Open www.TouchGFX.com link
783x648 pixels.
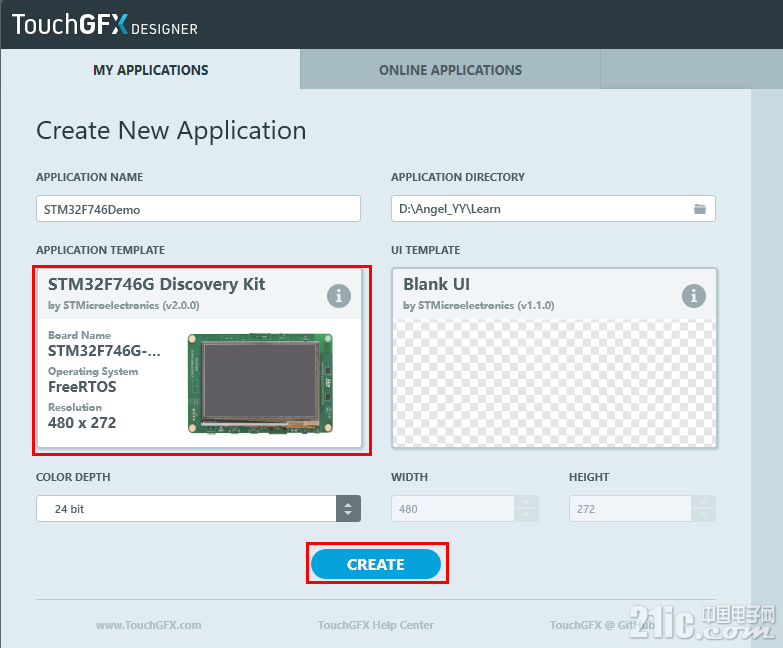148,625
